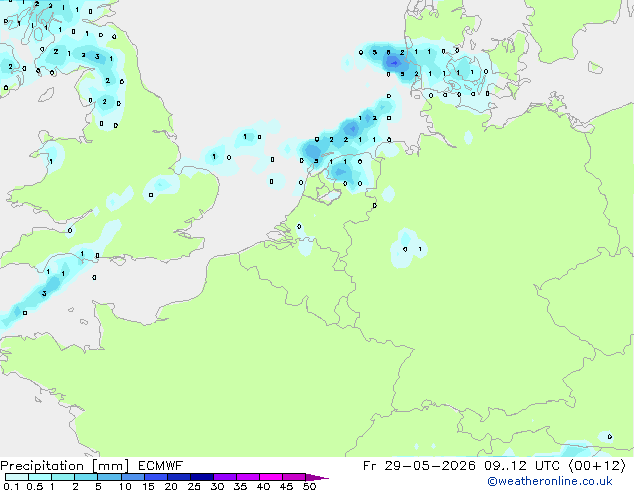Click the legend label '30'
The width and height of the screenshot is (634, 490).
[217, 486]
